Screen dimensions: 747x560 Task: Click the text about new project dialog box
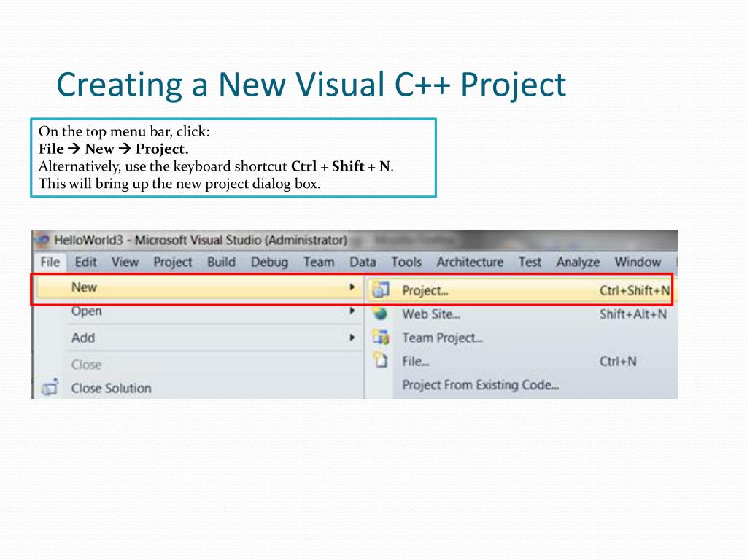[x=179, y=183]
